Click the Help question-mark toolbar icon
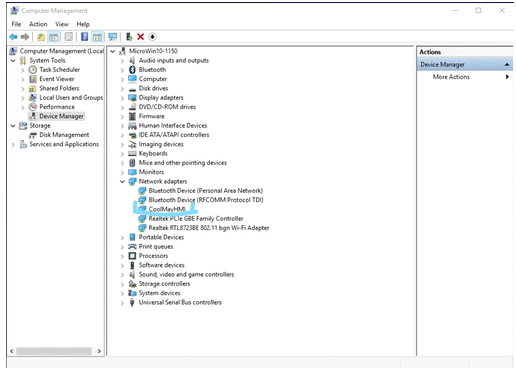 point(84,37)
